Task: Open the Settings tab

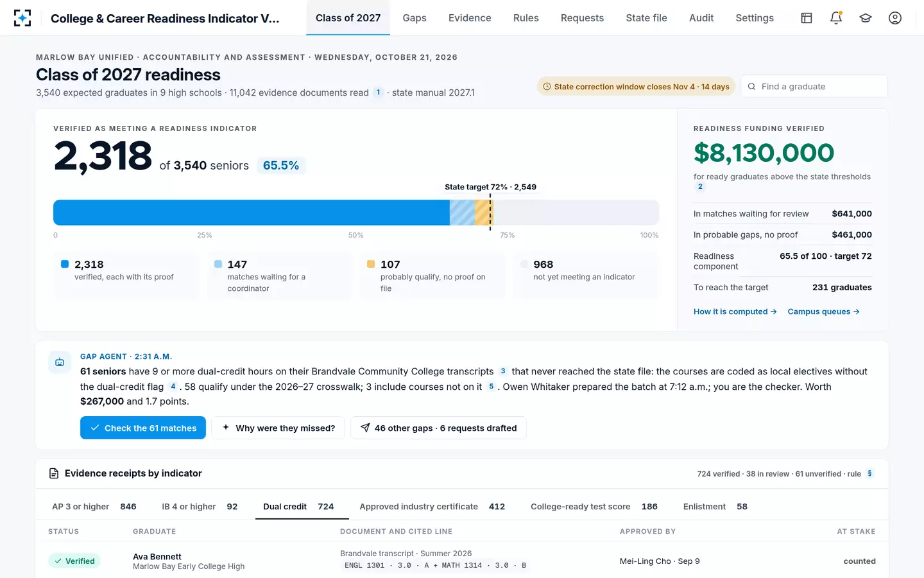Action: click(755, 18)
